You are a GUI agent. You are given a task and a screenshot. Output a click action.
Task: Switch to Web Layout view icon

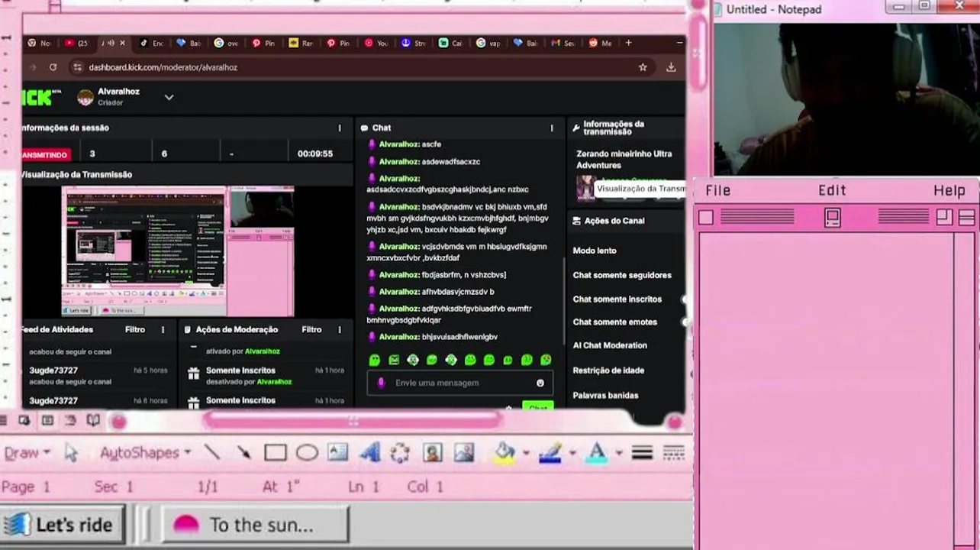pos(24,420)
